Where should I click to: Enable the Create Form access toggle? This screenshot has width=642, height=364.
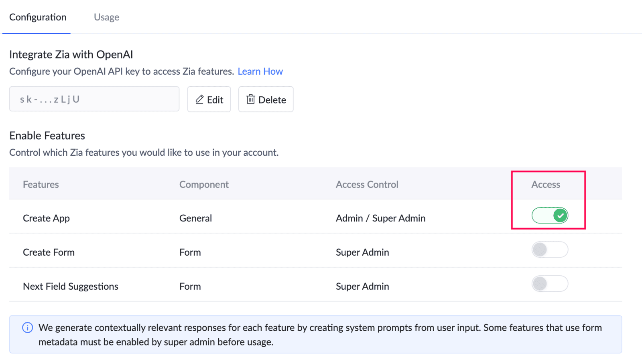[550, 250]
